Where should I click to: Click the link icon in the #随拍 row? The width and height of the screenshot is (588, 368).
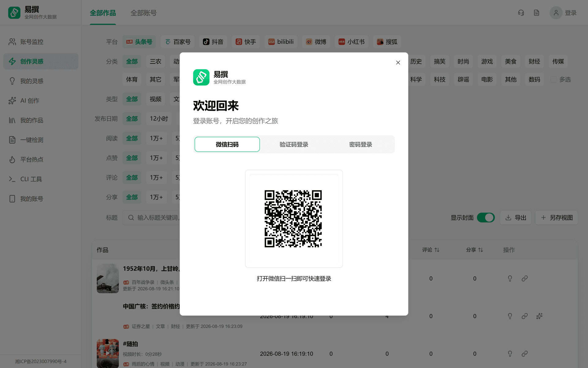click(525, 354)
